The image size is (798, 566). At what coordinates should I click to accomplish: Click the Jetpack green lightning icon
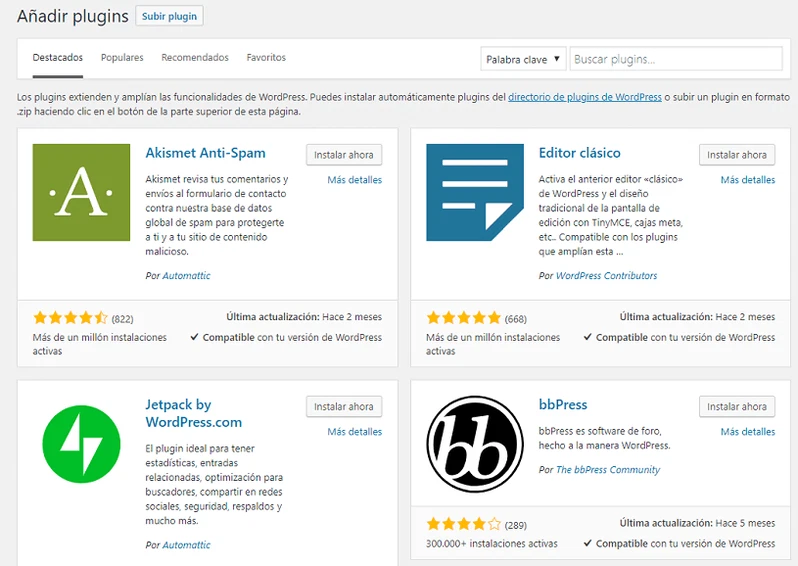coord(81,444)
